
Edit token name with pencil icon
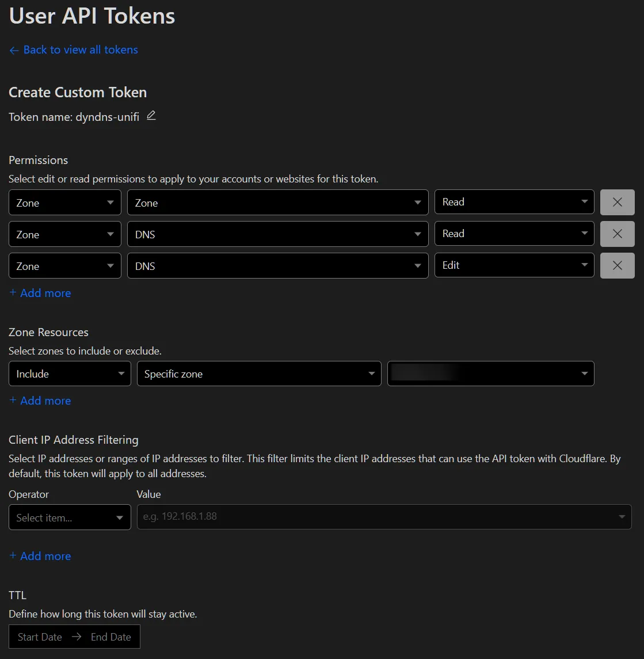151,116
